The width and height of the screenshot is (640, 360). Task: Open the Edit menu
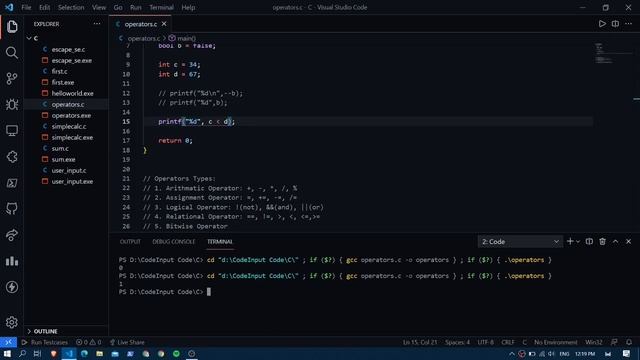point(44,7)
